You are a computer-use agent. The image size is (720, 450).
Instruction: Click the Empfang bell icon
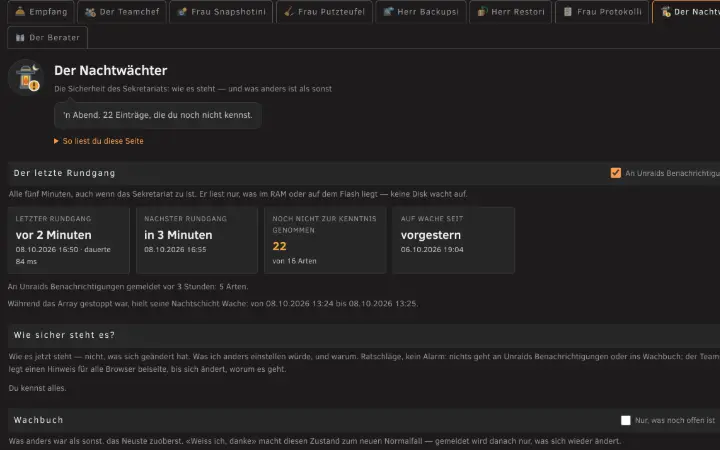[20, 11]
